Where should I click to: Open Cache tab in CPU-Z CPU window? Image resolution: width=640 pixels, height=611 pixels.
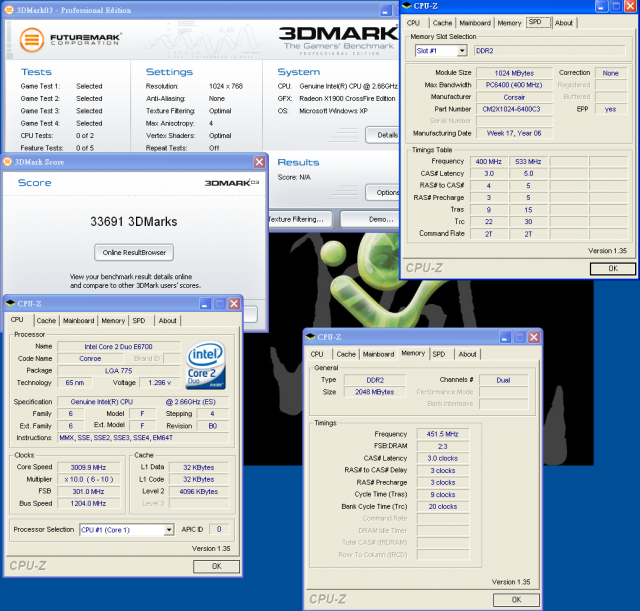46,320
